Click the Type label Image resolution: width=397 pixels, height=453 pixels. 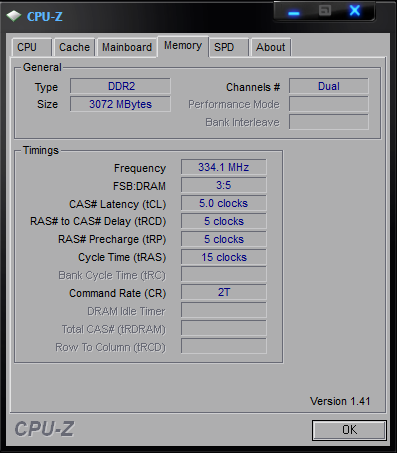point(46,88)
